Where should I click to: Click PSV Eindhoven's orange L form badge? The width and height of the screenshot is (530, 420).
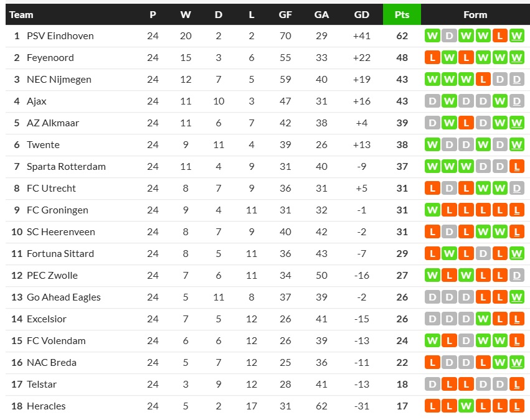click(x=499, y=36)
